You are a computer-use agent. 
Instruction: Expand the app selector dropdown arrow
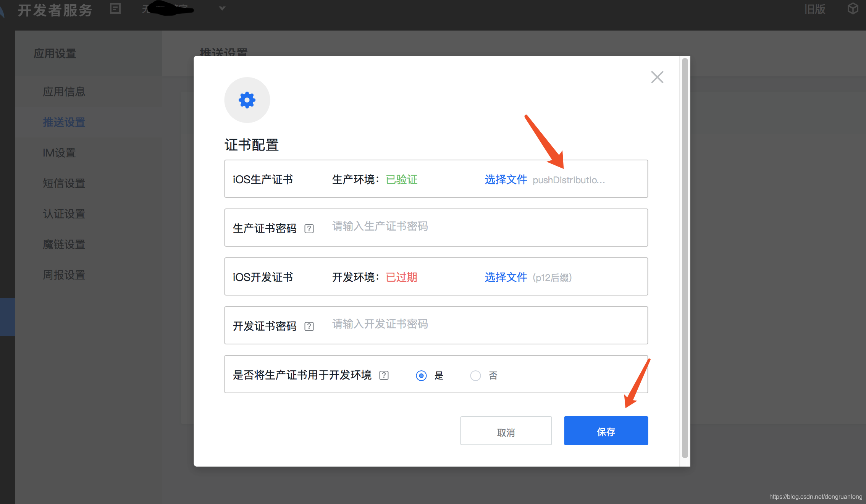[x=222, y=8]
